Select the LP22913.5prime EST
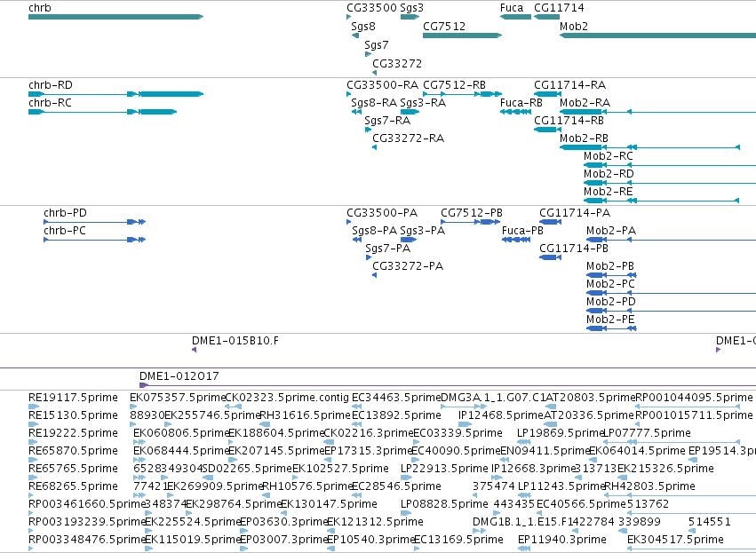The image size is (756, 553). tap(405, 478)
